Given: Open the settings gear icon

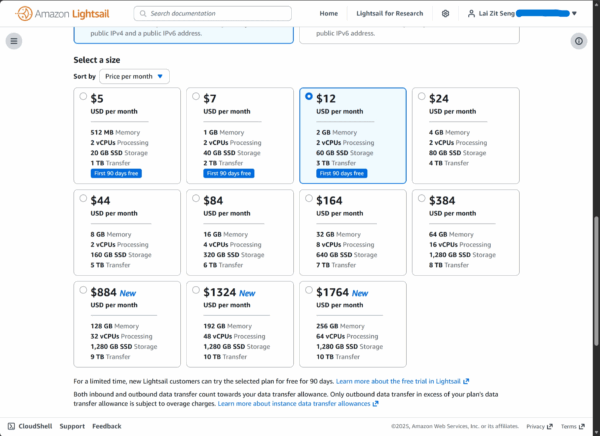Looking at the screenshot, I should click(445, 14).
